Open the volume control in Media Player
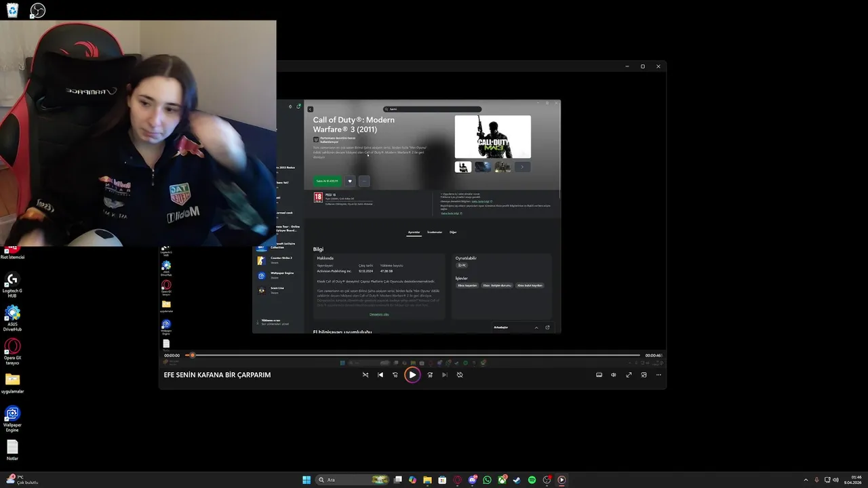The image size is (868, 488). click(x=614, y=375)
